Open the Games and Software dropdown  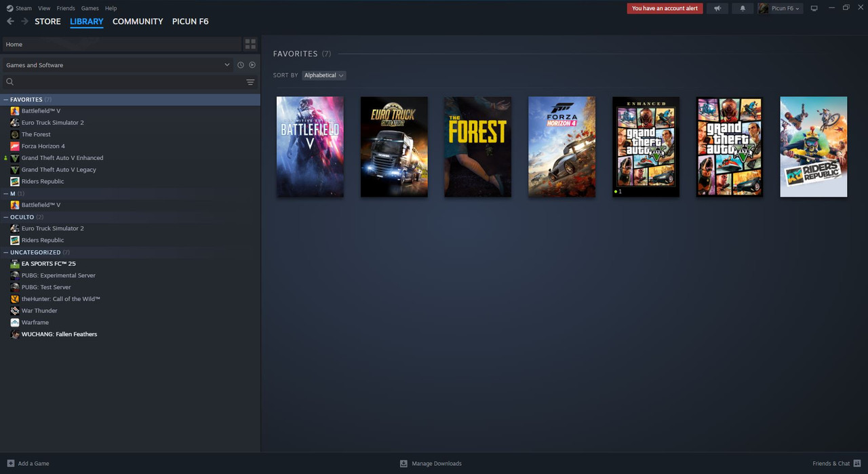(x=118, y=65)
